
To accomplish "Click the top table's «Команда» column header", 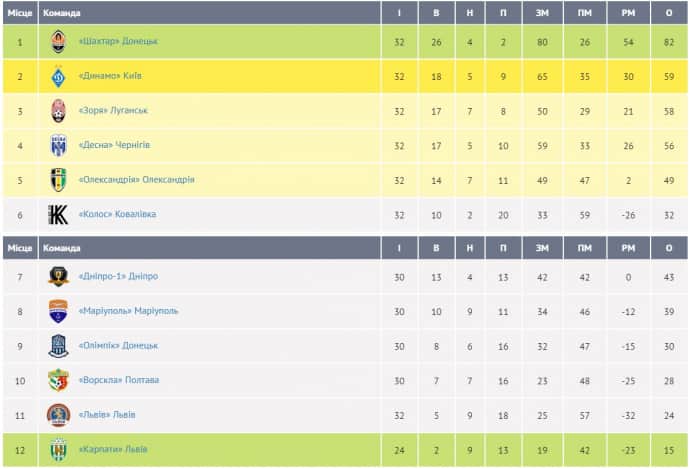I will click(x=63, y=13).
